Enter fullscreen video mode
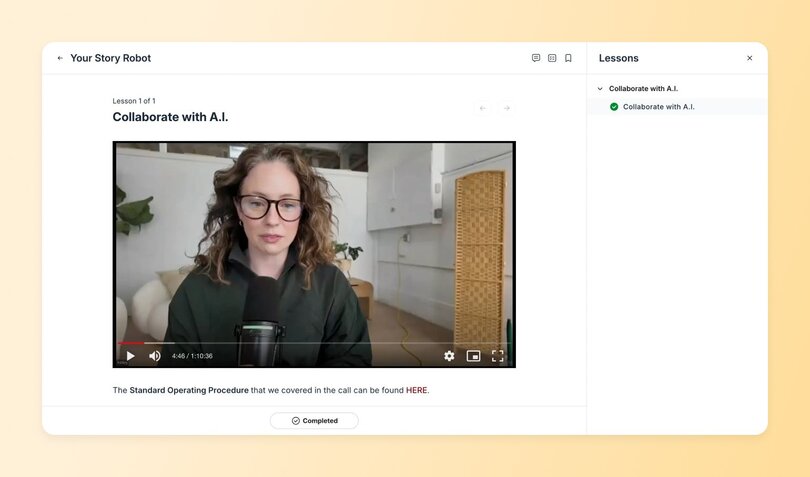 point(498,356)
